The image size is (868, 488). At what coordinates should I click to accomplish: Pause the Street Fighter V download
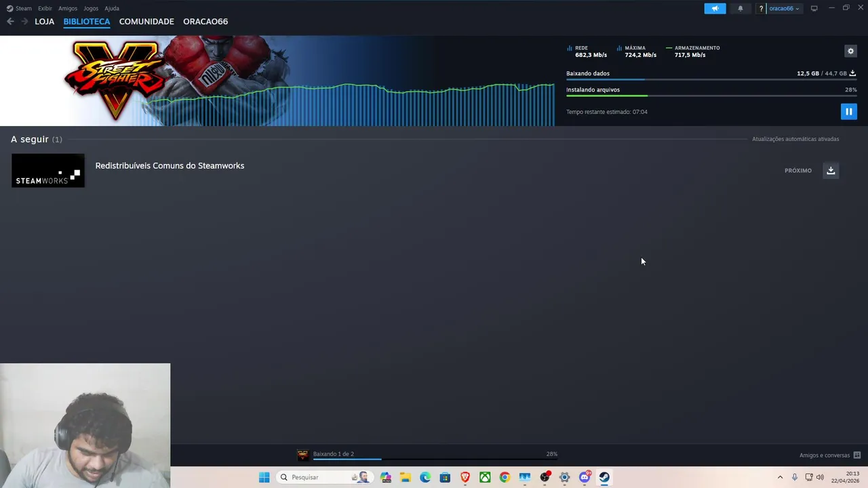[848, 112]
